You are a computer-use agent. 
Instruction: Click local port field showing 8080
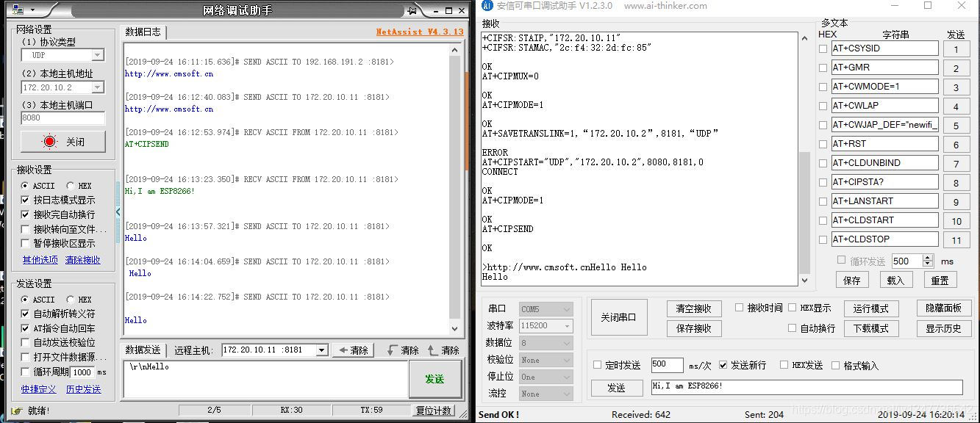click(62, 117)
